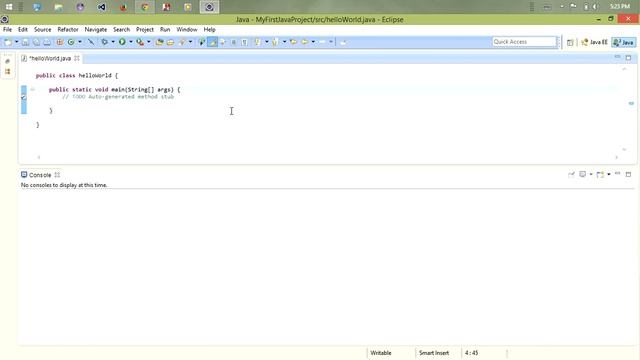Open the Refactor menu
This screenshot has width=640, height=360.
pyautogui.click(x=68, y=29)
